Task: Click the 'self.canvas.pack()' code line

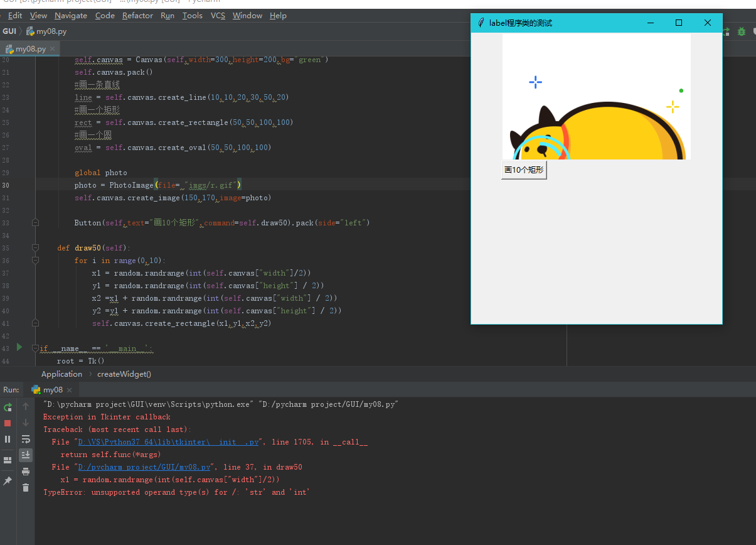Action: point(114,72)
